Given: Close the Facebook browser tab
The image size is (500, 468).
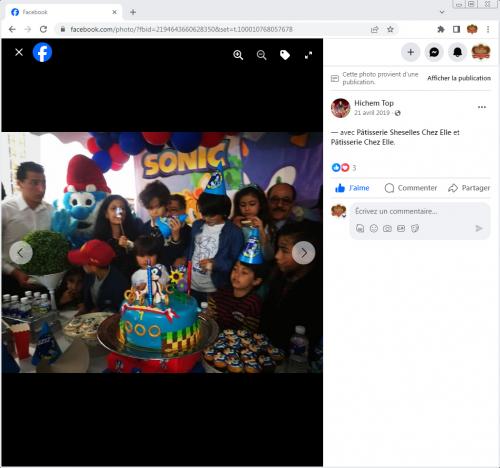Looking at the screenshot, I should [114, 12].
